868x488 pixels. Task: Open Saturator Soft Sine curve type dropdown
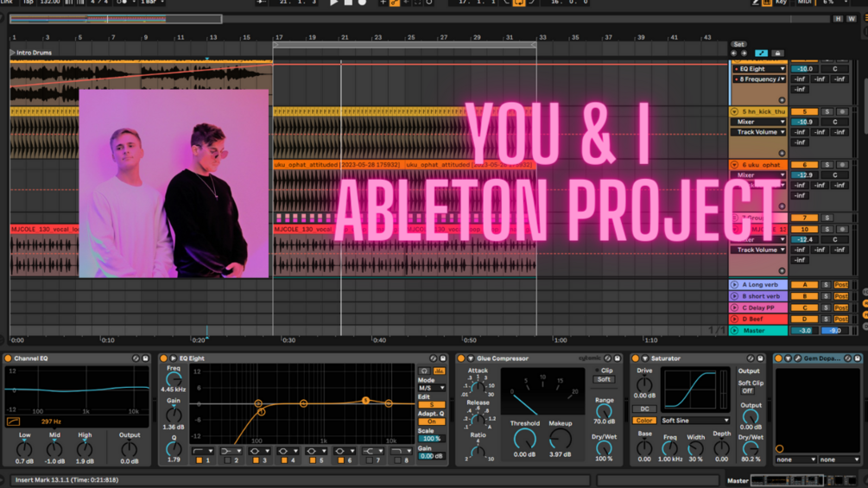pyautogui.click(x=695, y=421)
